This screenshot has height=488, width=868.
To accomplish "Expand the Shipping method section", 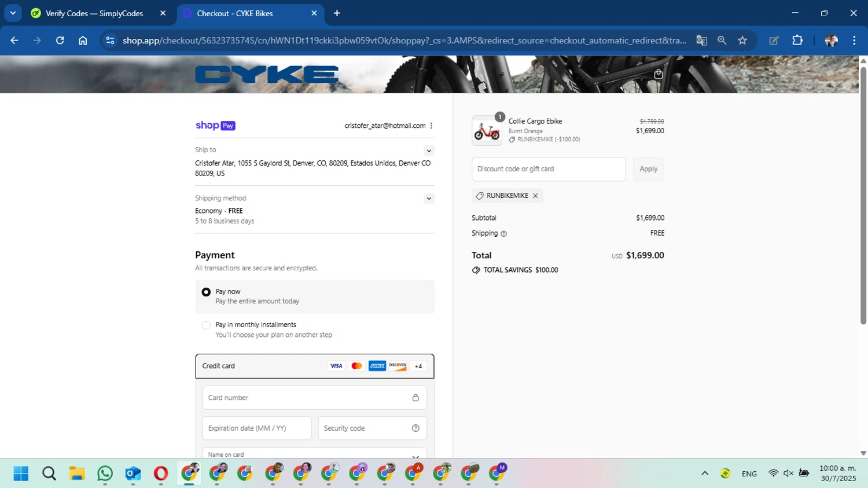I will [429, 199].
